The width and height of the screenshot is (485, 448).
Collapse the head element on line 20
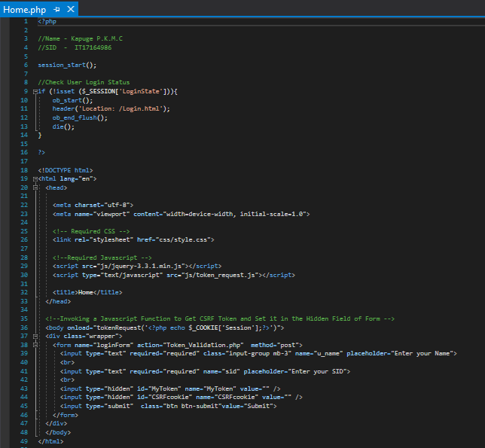pyautogui.click(x=35, y=187)
